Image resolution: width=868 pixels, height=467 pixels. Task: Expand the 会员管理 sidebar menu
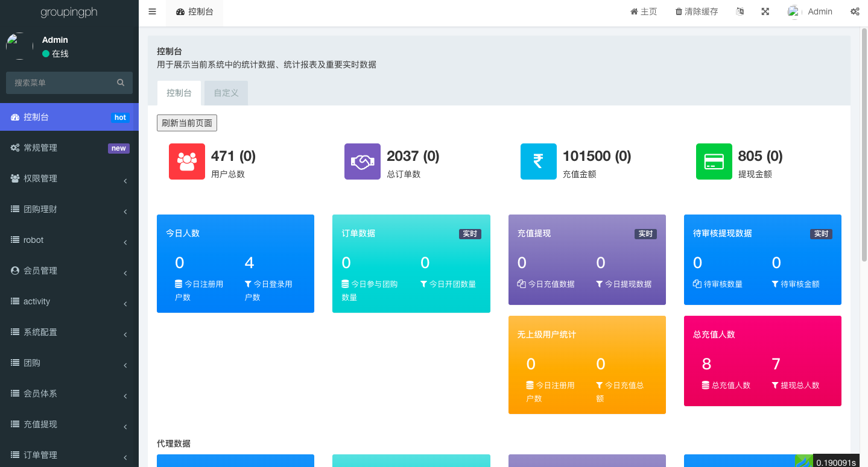(69, 271)
